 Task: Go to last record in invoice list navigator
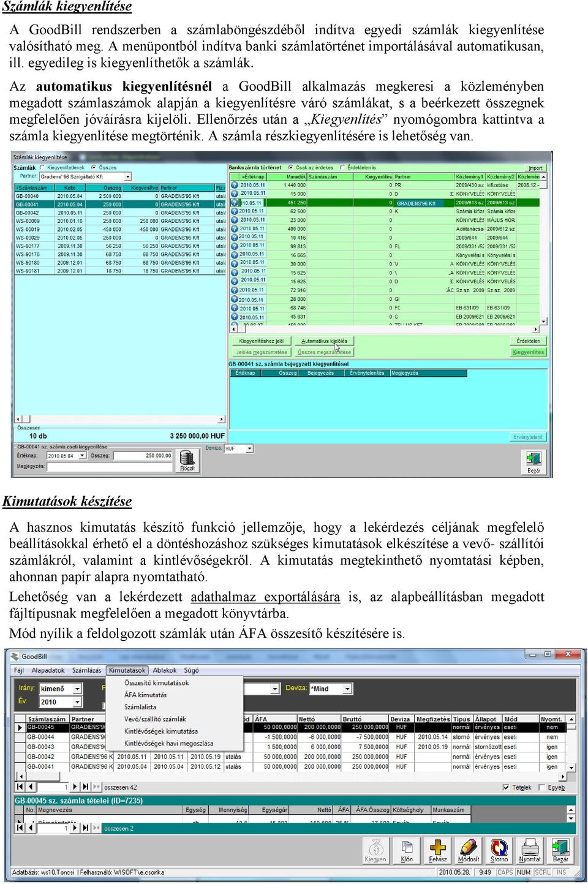[x=85, y=787]
